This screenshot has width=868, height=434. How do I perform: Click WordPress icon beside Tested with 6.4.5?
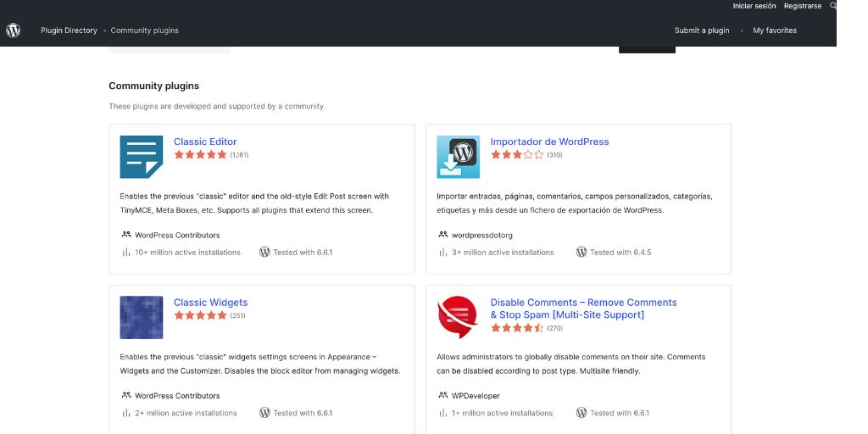(581, 252)
